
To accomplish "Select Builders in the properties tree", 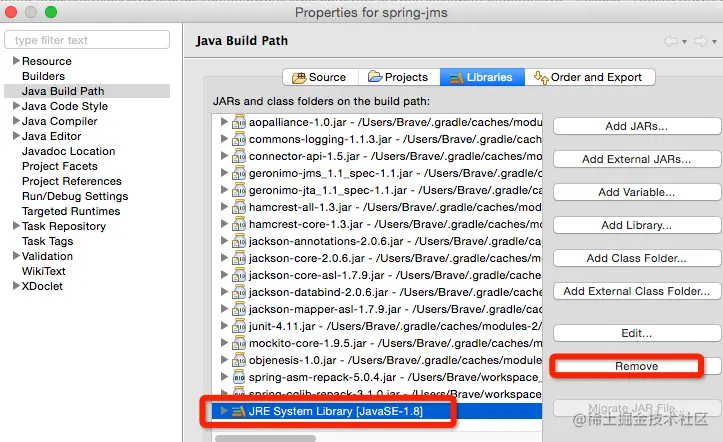I will 43,76.
